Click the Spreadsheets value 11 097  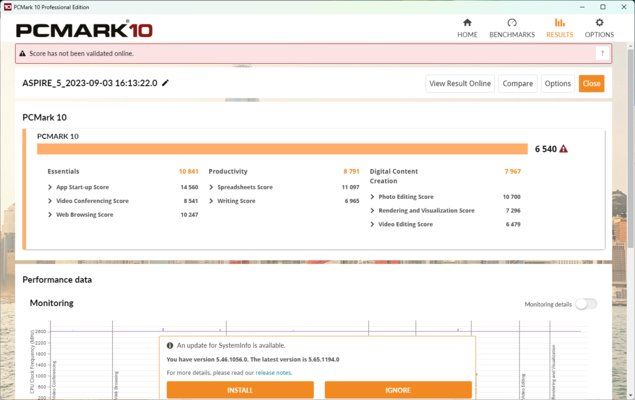pos(350,187)
